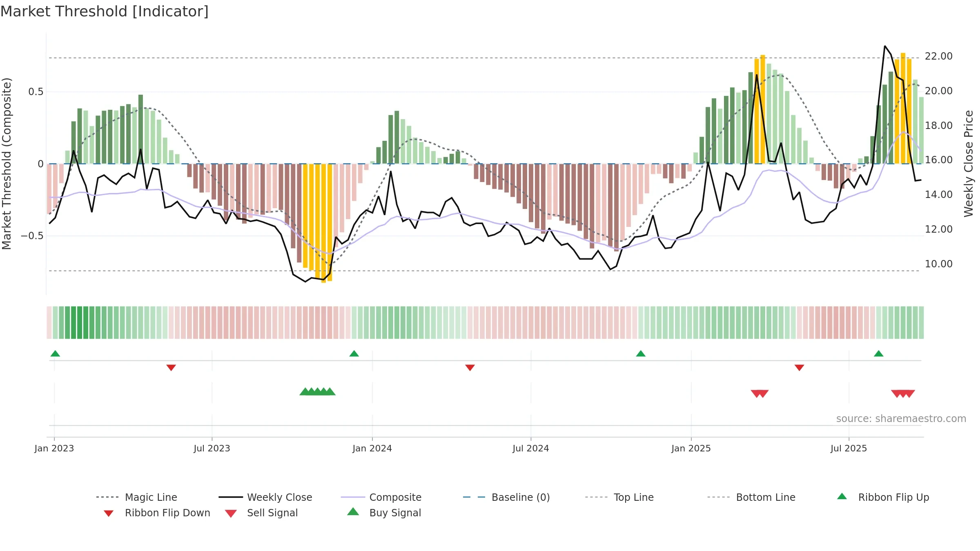Click the Jul 2024 axis label
The height and width of the screenshot is (551, 980).
click(531, 449)
